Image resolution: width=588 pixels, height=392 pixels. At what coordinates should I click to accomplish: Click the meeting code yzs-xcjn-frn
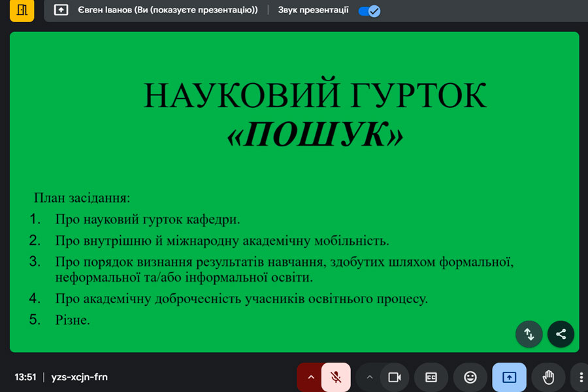[79, 377]
